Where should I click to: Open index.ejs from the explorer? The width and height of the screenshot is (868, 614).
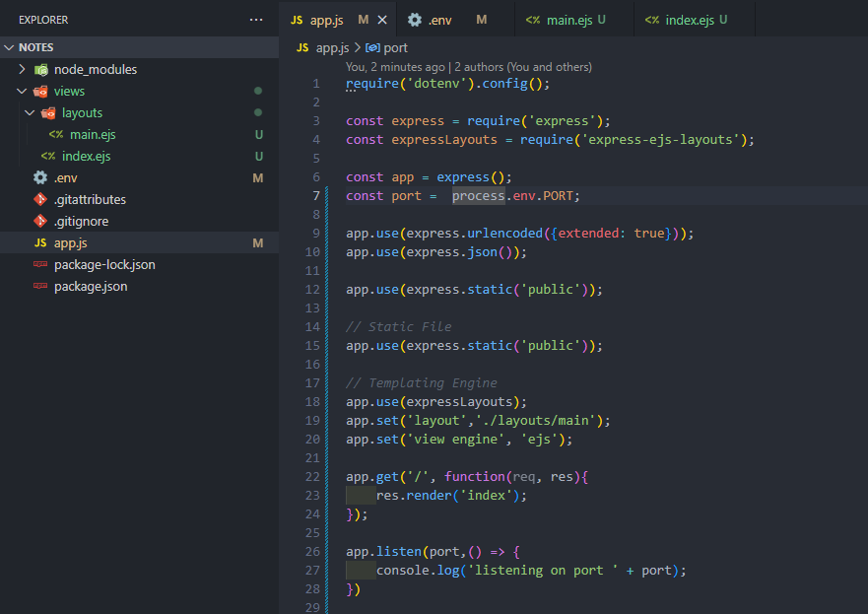[x=86, y=157]
